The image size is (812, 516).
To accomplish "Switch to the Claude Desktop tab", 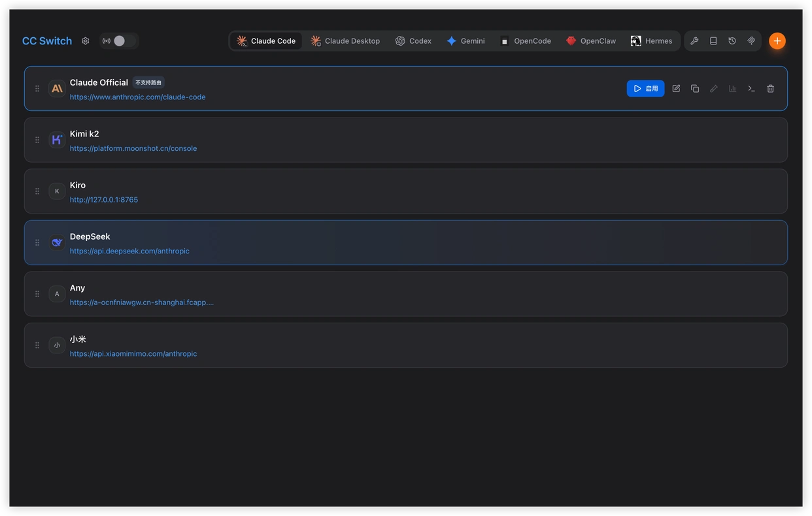I will [x=345, y=40].
